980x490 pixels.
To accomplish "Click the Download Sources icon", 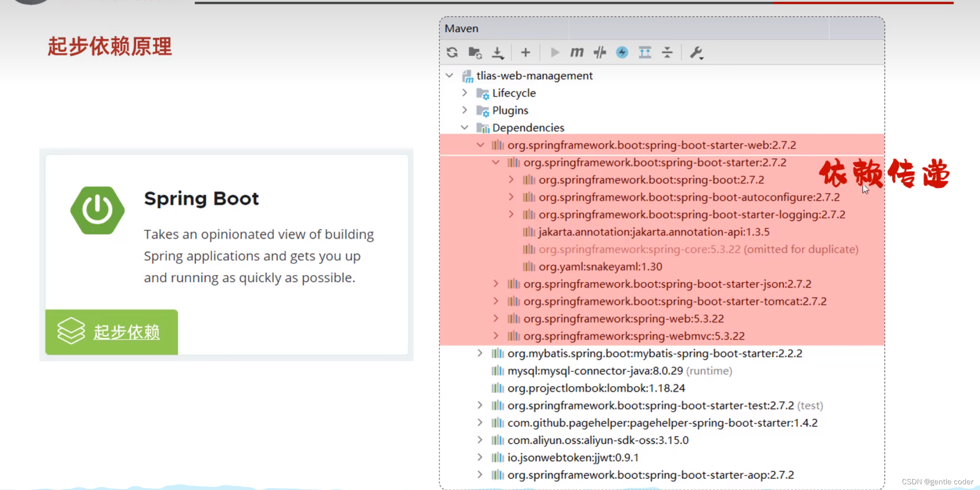I will [497, 53].
